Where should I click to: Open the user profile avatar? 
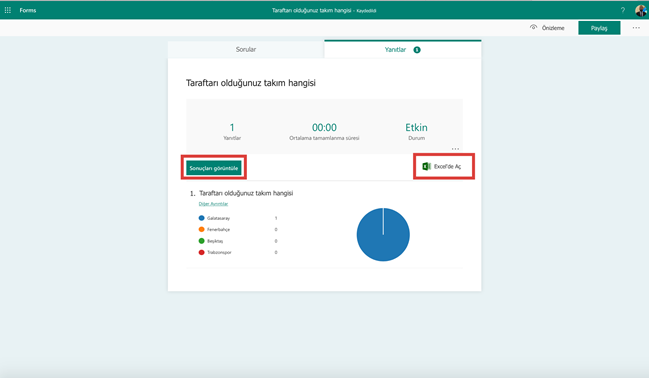pyautogui.click(x=641, y=10)
